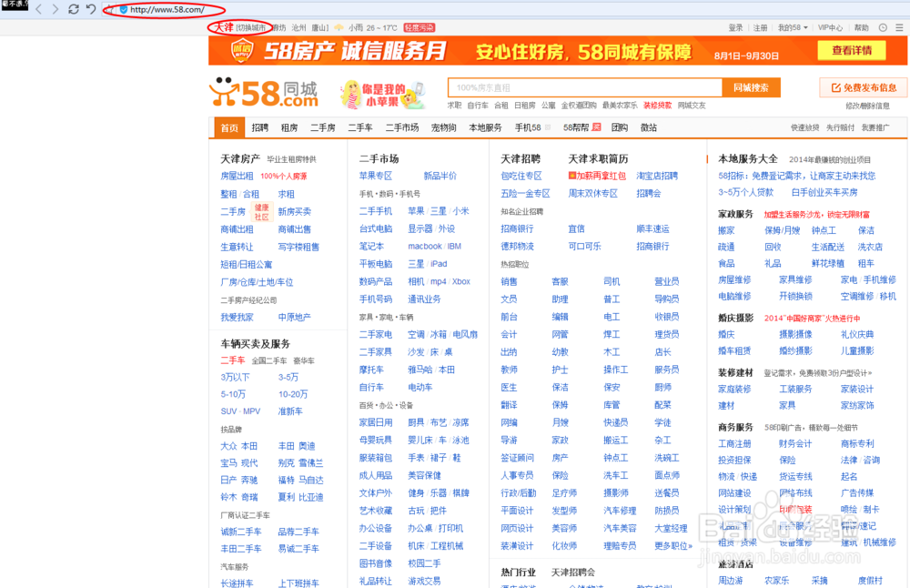Click the clock history icon

[x=883, y=28]
